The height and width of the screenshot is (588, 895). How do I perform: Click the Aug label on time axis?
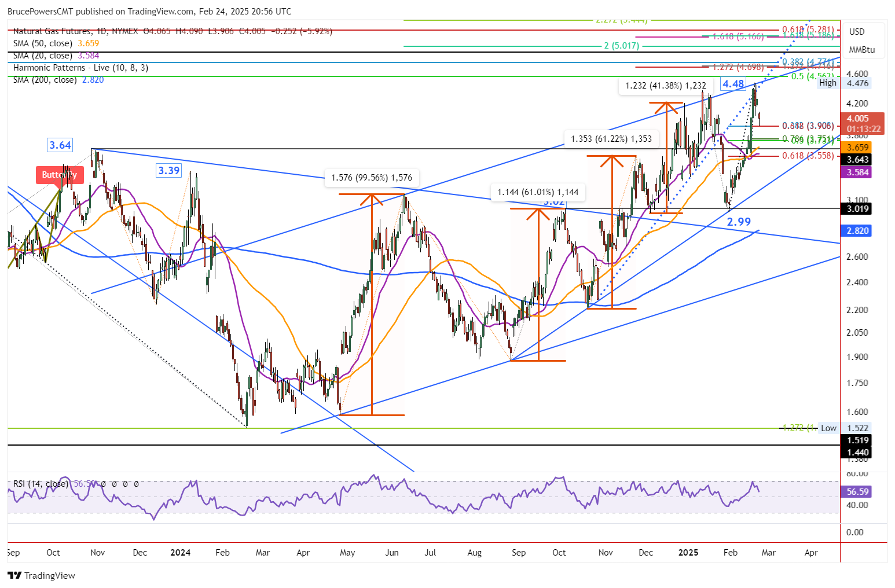tap(474, 553)
